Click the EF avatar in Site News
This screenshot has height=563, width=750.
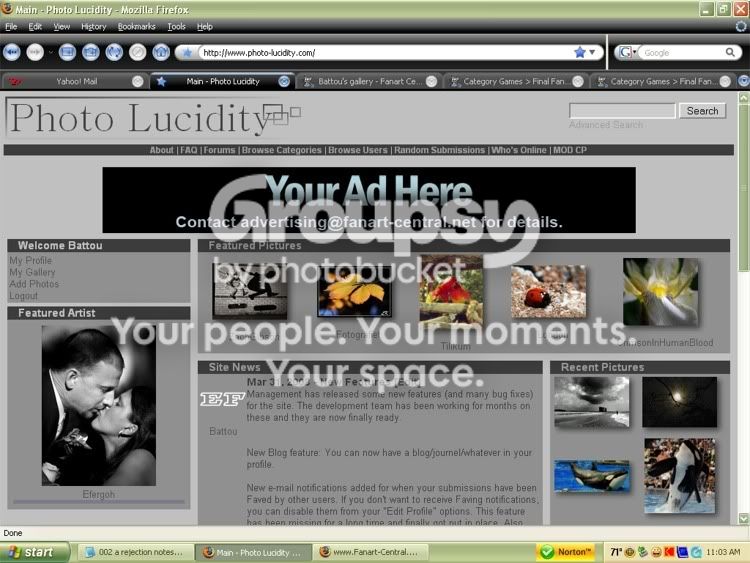[222, 399]
